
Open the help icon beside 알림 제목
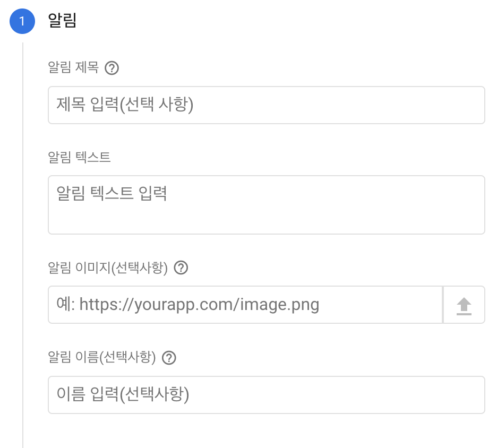pos(112,68)
